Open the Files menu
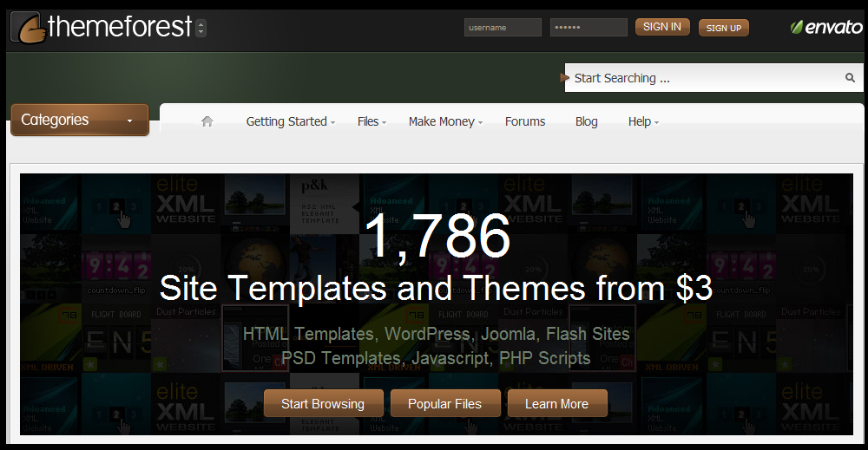 click(372, 121)
